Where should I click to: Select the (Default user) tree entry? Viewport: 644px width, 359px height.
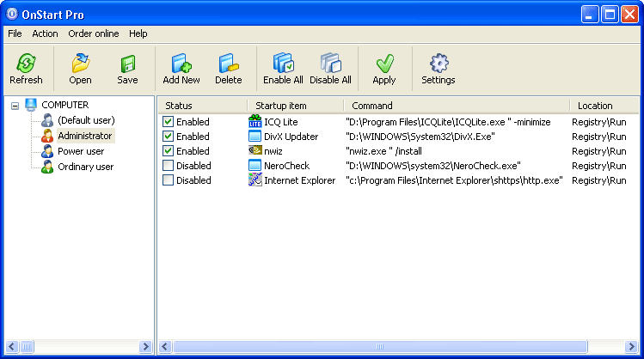pyautogui.click(x=86, y=120)
